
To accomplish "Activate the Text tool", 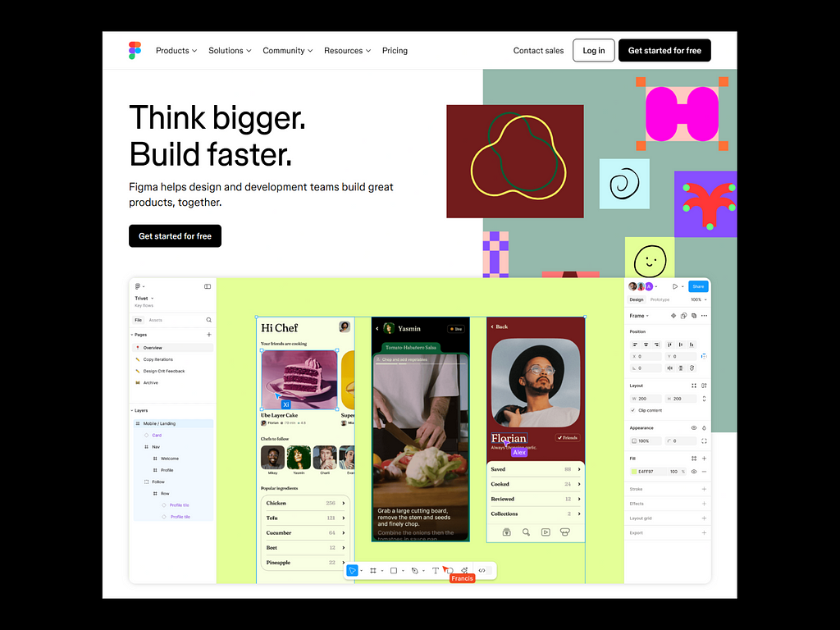I will pos(435,570).
